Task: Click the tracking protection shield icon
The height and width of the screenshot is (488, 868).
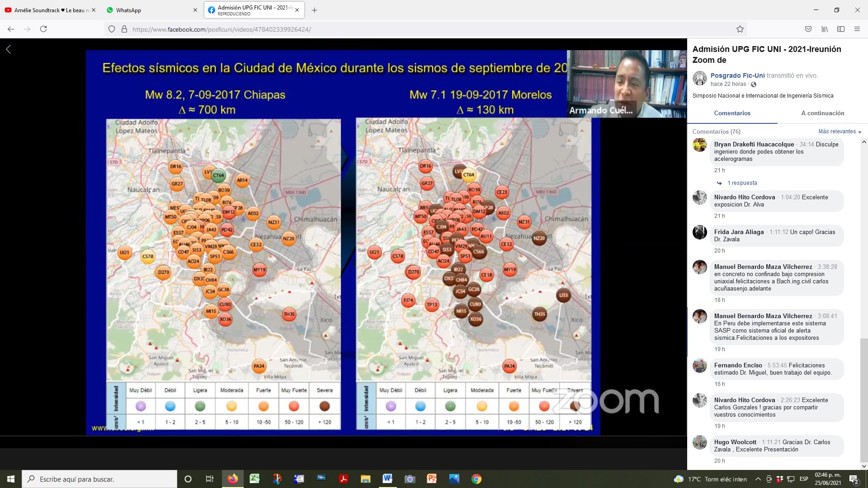Action: (112, 29)
